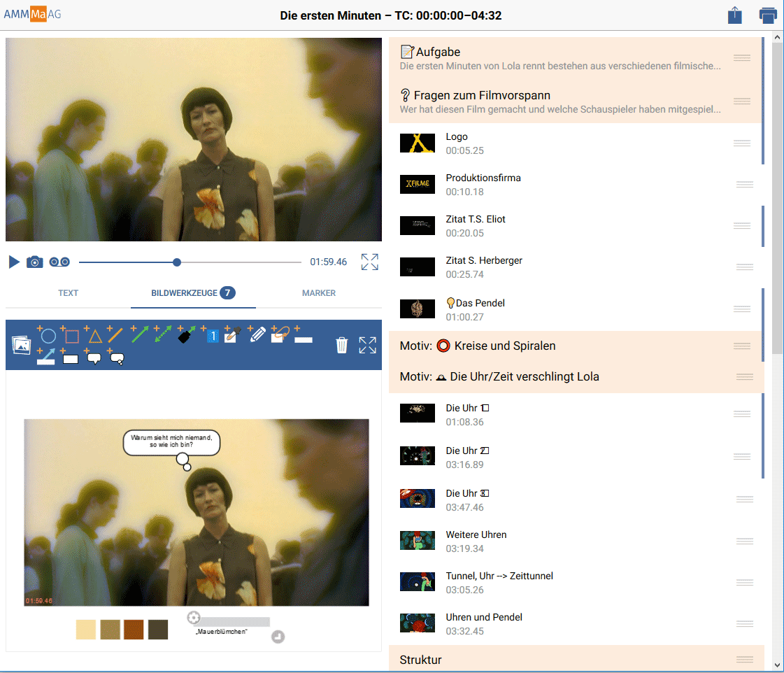Take a snapshot with the camera icon
Viewport: 784px width, 673px height.
coord(34,262)
